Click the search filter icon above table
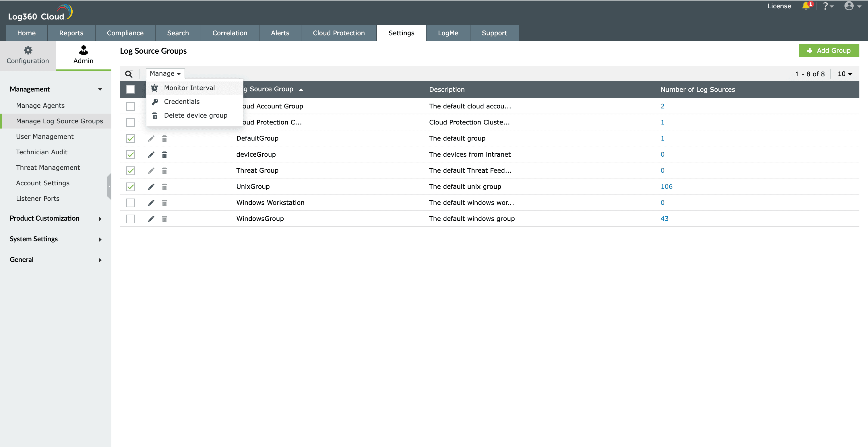This screenshot has width=868, height=447. [x=129, y=74]
